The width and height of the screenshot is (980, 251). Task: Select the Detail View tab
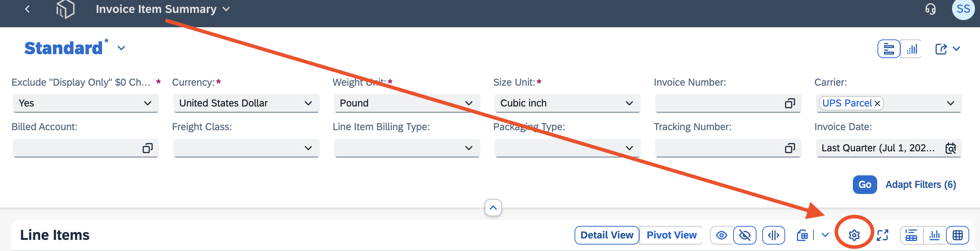[x=606, y=235]
